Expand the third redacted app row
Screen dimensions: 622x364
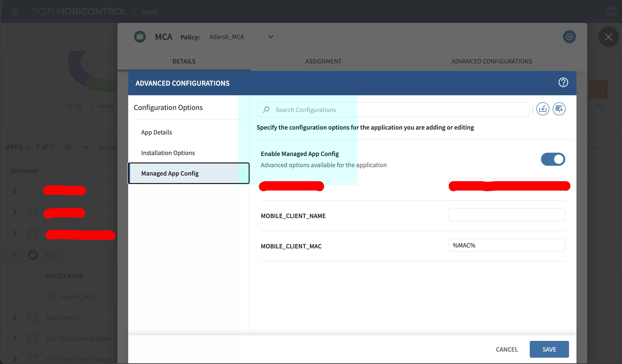tap(15, 233)
